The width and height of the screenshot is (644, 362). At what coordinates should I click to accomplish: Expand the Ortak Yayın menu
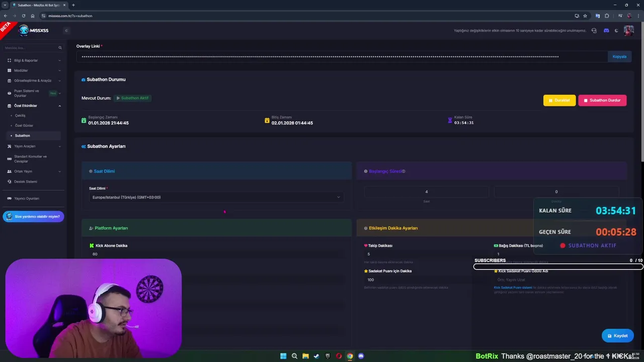33,171
